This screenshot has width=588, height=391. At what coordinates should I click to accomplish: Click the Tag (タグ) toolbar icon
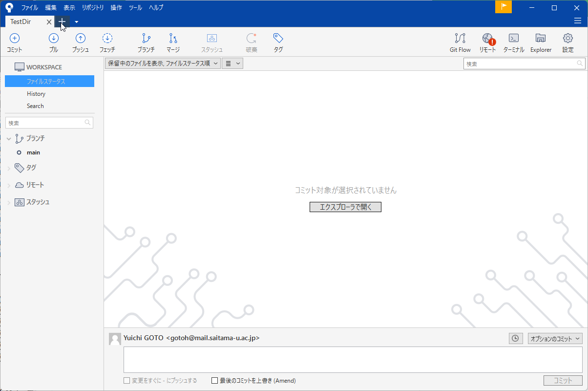[278, 38]
